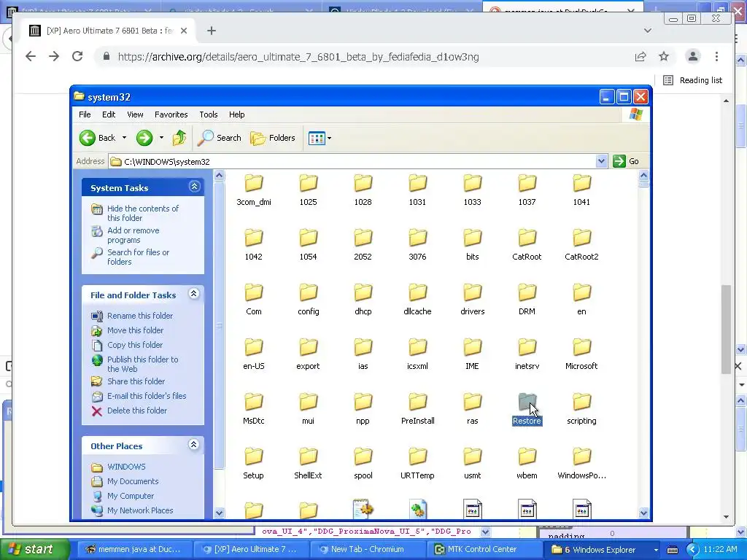The width and height of the screenshot is (747, 560).
Task: Click Add or remove programs
Action: pos(133,235)
